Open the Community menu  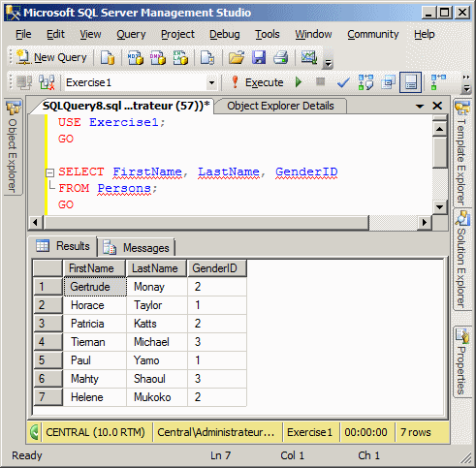(x=373, y=34)
